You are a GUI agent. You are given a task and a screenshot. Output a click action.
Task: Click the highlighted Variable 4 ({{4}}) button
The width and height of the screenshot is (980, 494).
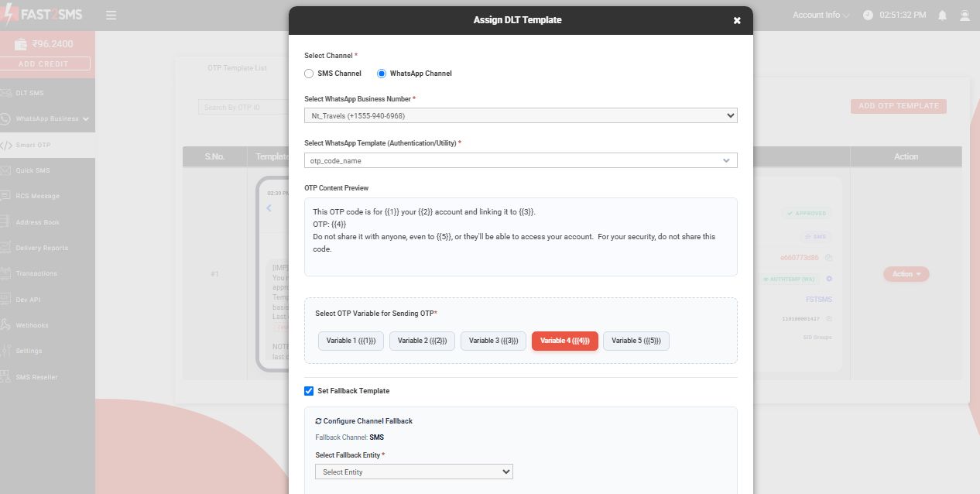(x=565, y=341)
